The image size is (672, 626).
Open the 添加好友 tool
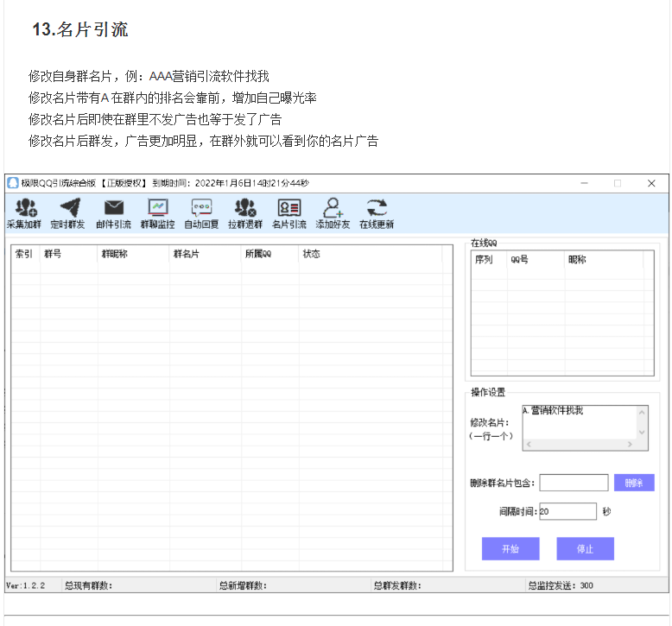[x=333, y=213]
